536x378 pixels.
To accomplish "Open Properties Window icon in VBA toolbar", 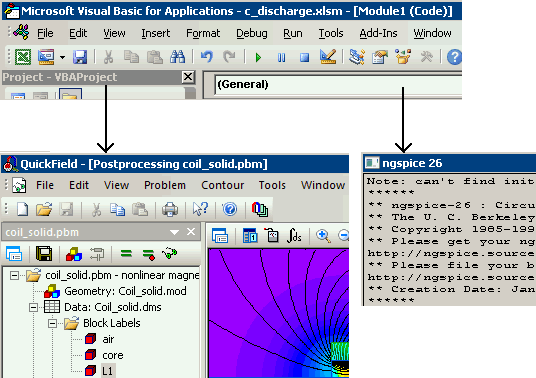I will coord(380,57).
